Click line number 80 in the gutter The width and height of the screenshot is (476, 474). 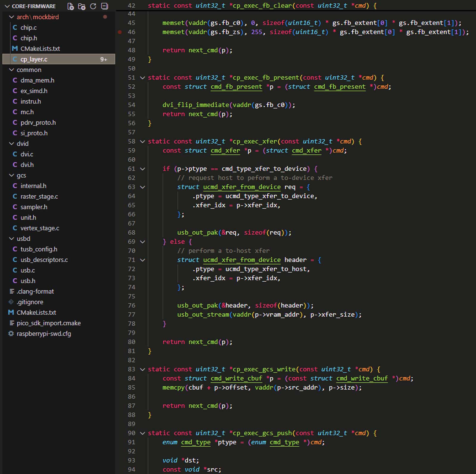[131, 342]
